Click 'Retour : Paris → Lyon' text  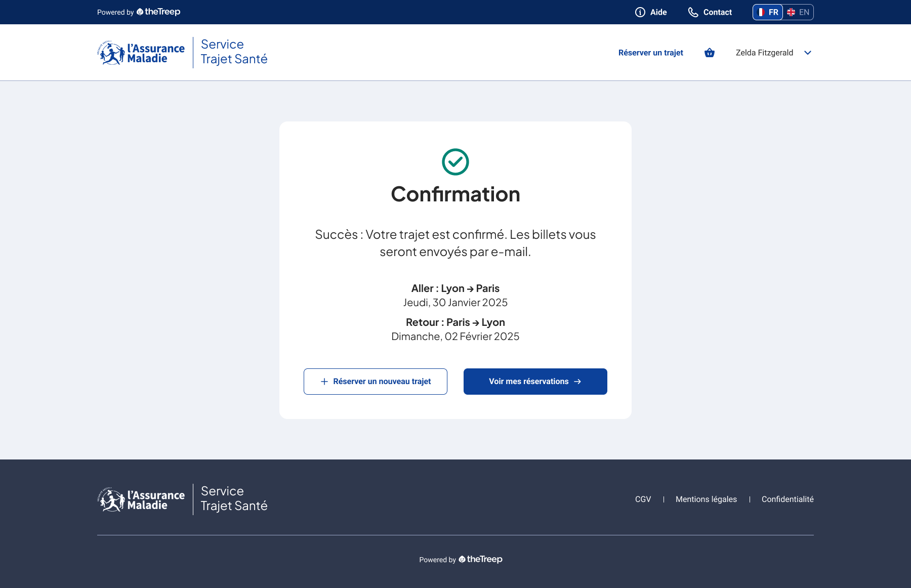point(455,322)
